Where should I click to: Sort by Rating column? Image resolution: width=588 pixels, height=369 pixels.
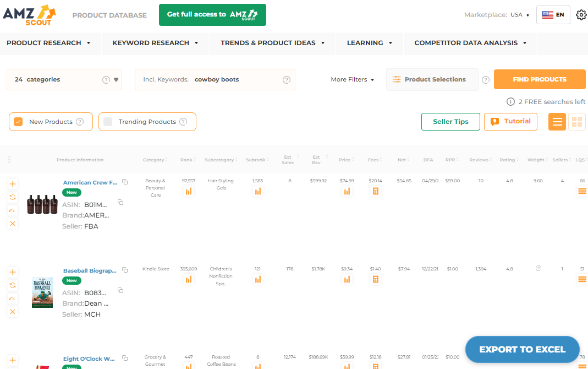pyautogui.click(x=509, y=160)
